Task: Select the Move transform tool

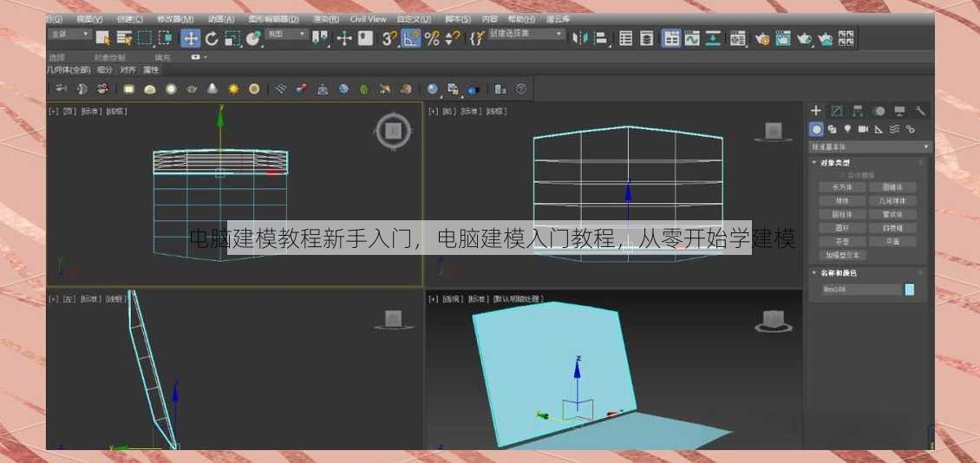Action: pyautogui.click(x=191, y=38)
